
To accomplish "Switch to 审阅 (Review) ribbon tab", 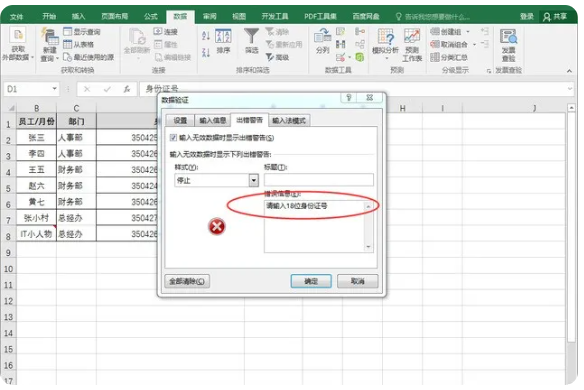I will (210, 16).
